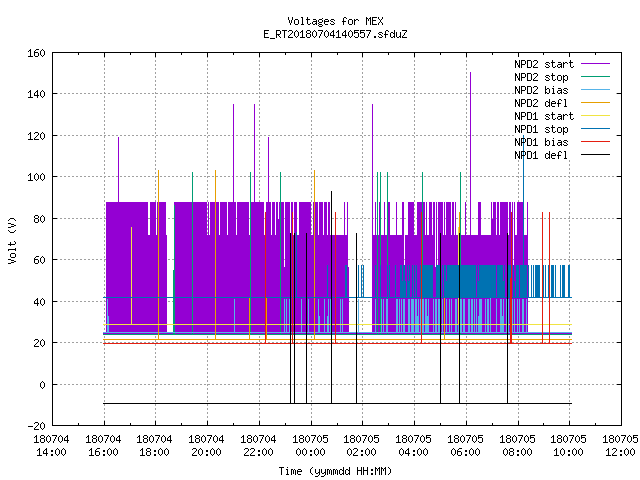
Task: Click the 140 y-axis tick label
Action: (36, 94)
